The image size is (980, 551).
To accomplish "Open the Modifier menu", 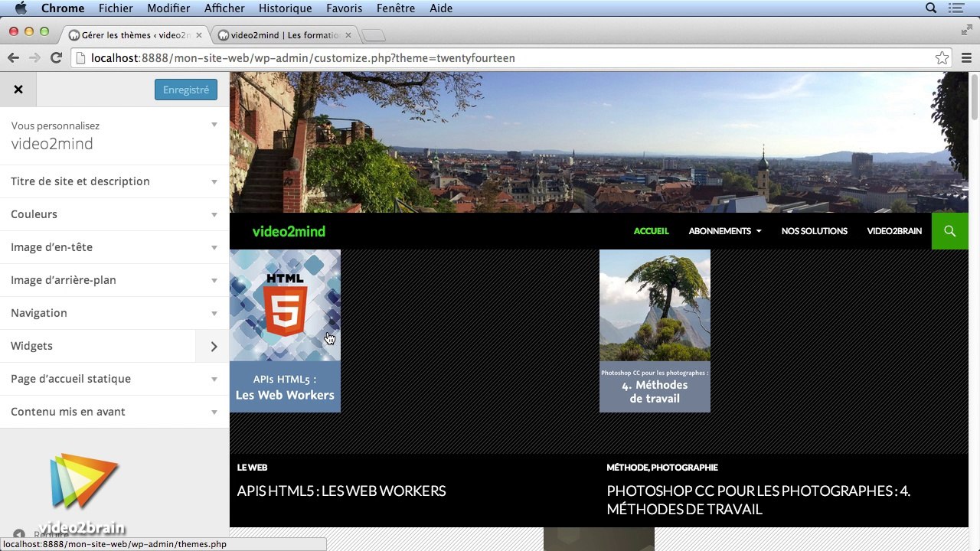I will [x=168, y=8].
